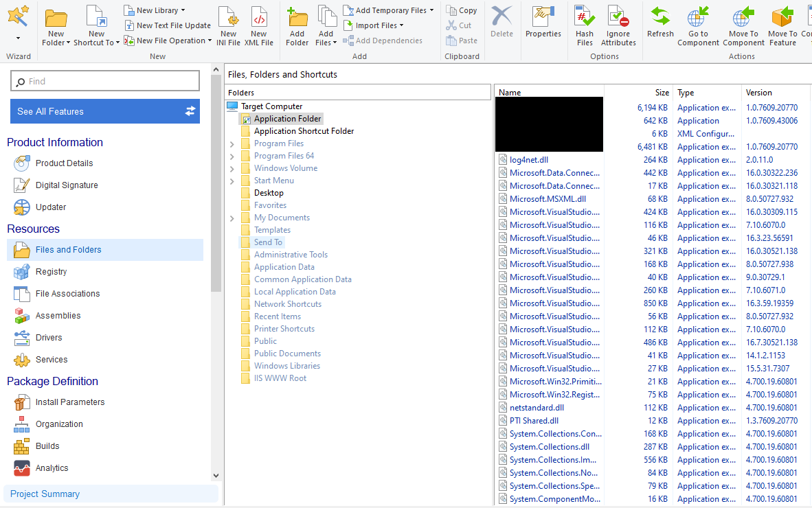
Task: Click the Add Folder icon
Action: (297, 16)
